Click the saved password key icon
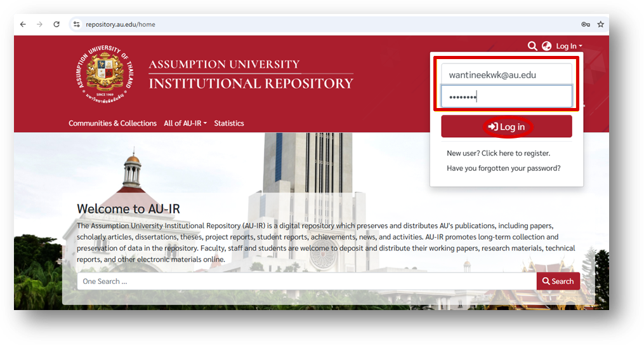This screenshot has width=644, height=345. (585, 24)
